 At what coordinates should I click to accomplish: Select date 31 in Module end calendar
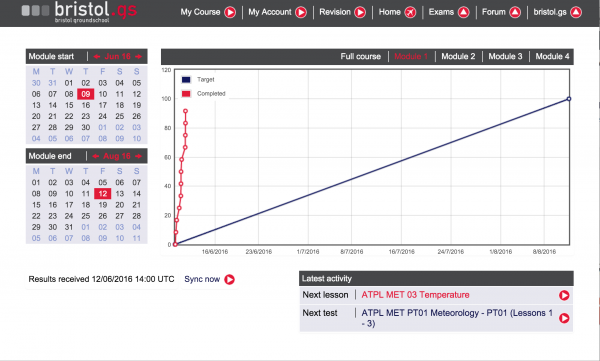[x=69, y=227]
